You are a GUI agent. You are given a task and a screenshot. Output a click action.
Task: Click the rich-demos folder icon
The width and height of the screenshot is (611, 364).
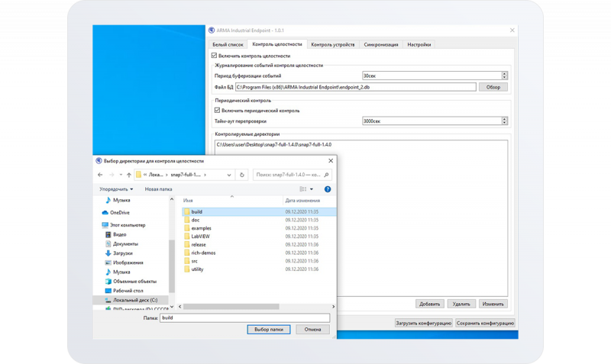pyautogui.click(x=186, y=253)
